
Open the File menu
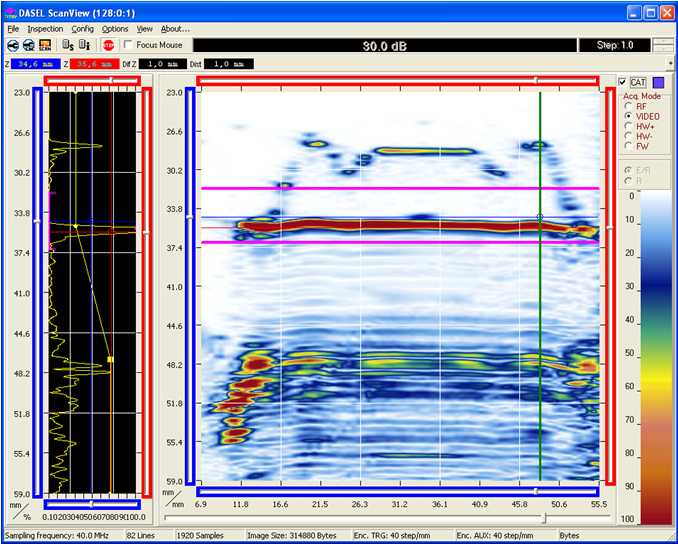point(13,29)
